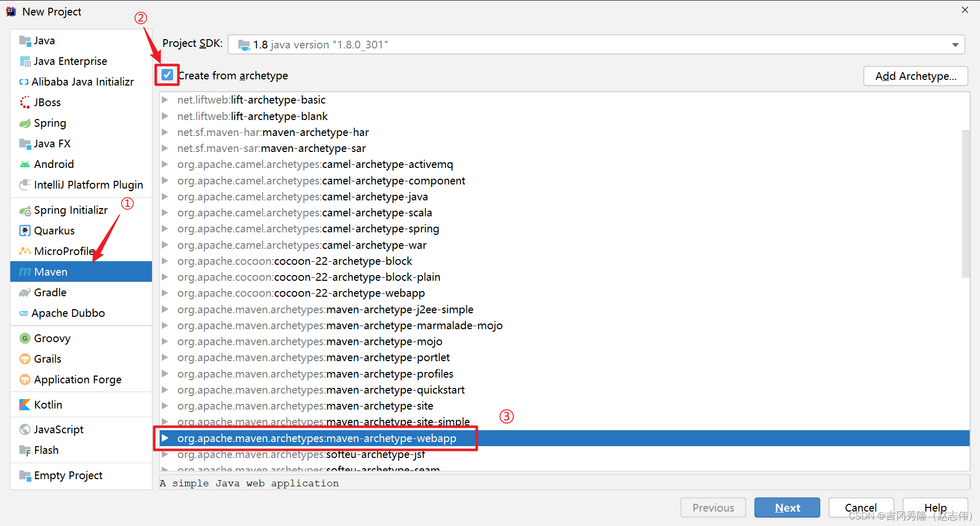Screen dimensions: 980x526
Task: Click the Flash folder icon
Action: [x=25, y=450]
